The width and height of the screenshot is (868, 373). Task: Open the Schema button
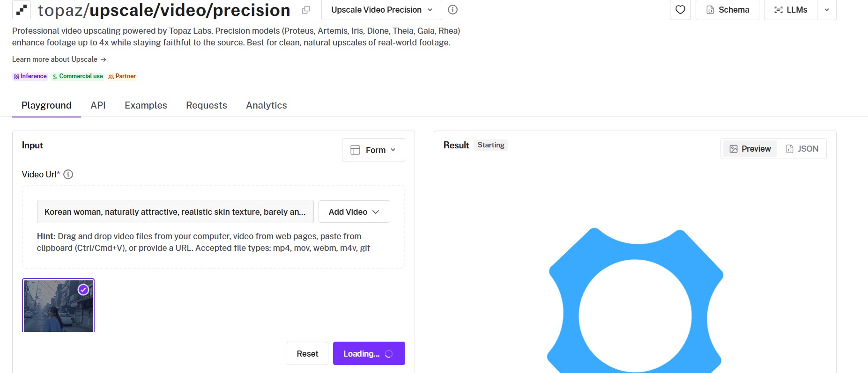pyautogui.click(x=727, y=10)
